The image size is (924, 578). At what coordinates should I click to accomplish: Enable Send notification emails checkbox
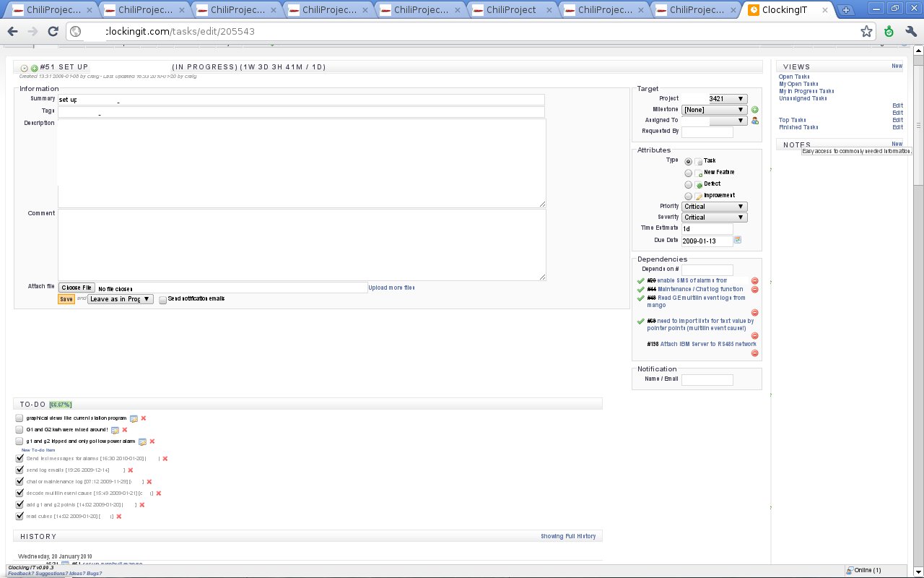click(163, 299)
